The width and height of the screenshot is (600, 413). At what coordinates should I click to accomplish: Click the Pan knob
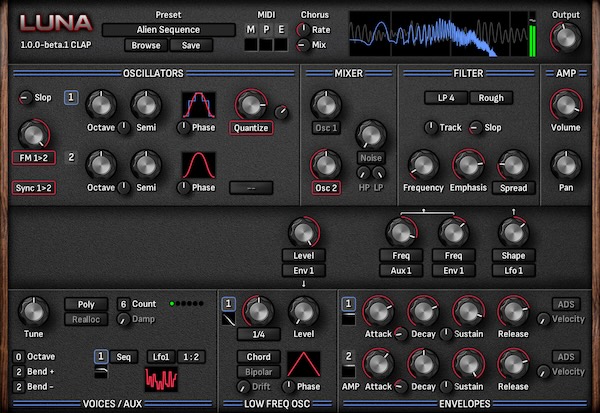[566, 165]
